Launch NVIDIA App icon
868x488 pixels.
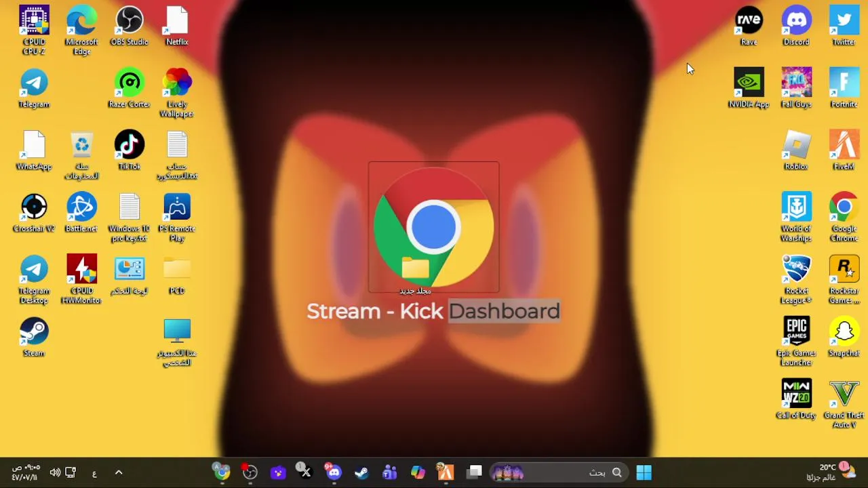pyautogui.click(x=749, y=89)
